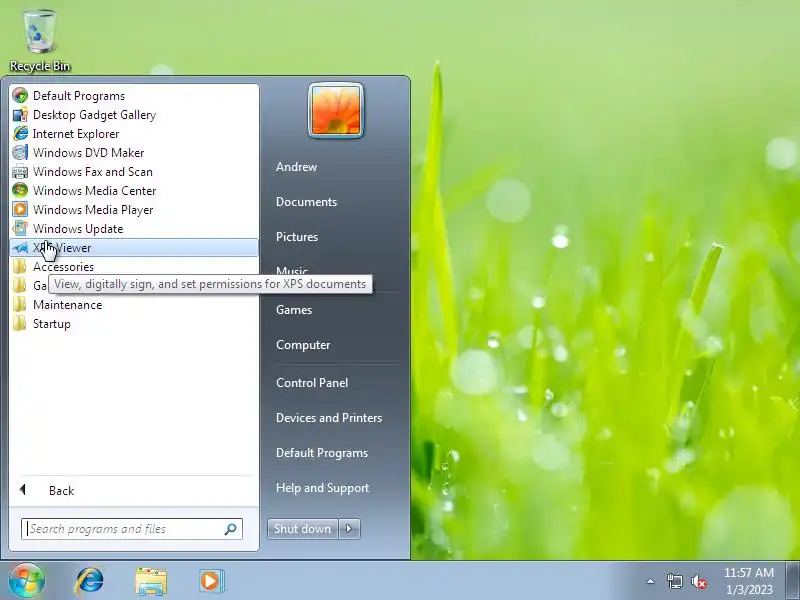Screen dimensions: 800x600
Task: Open Control Panel from the Start menu
Action: point(312,383)
